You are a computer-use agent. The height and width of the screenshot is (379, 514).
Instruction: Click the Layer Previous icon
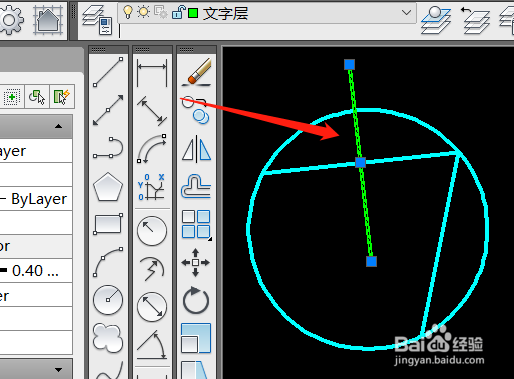click(475, 21)
